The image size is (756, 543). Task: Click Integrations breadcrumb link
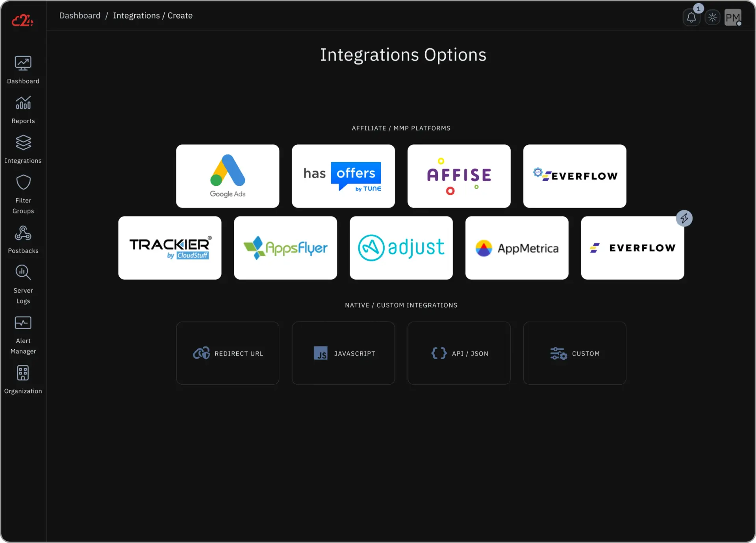click(x=136, y=15)
